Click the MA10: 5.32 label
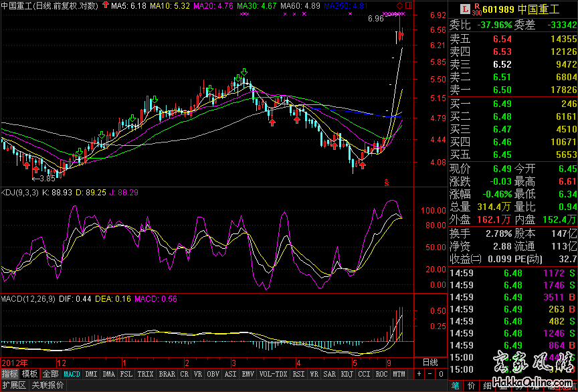 (170, 5)
